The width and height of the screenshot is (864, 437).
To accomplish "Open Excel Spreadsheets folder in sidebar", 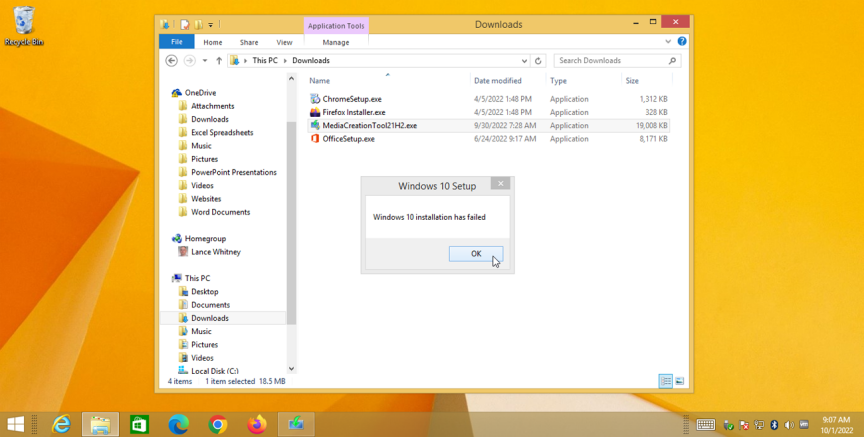I will (222, 132).
